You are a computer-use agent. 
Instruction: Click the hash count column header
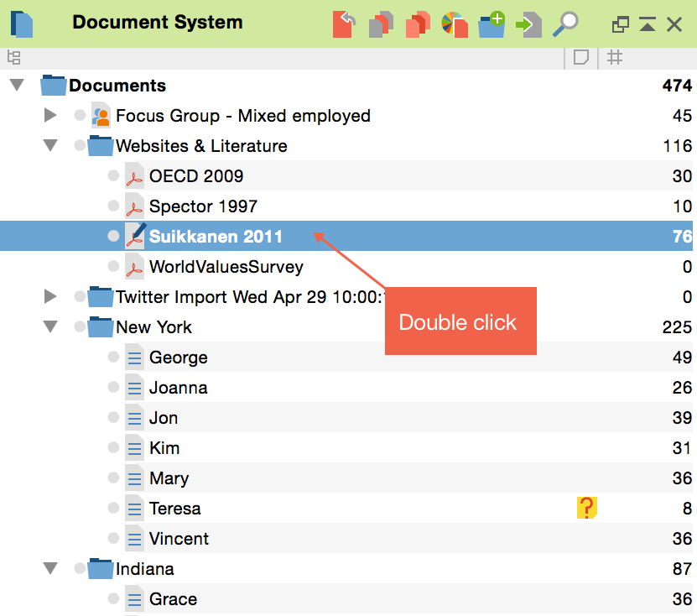click(x=615, y=58)
